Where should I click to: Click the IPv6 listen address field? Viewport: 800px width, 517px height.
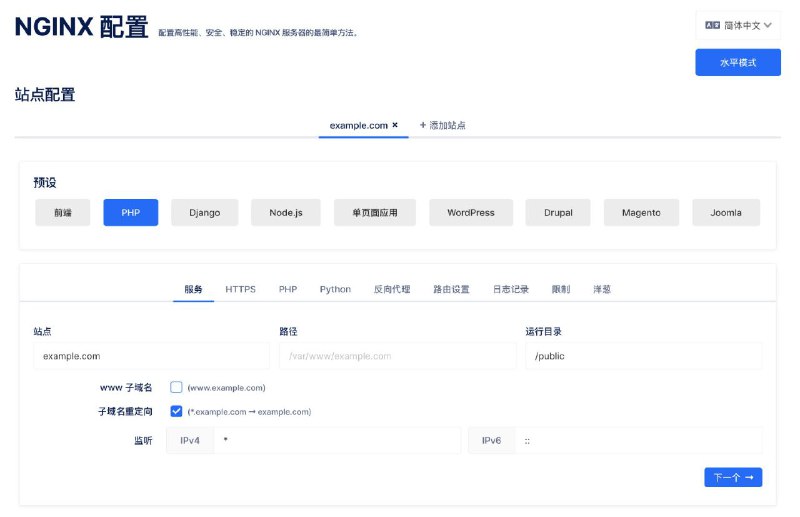click(638, 440)
